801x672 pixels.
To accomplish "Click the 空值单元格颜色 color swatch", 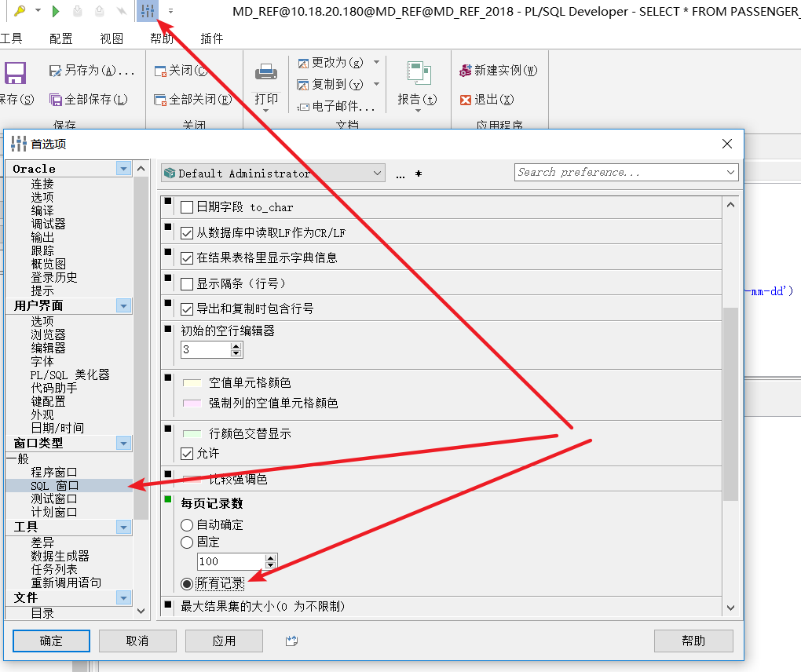I will point(192,383).
